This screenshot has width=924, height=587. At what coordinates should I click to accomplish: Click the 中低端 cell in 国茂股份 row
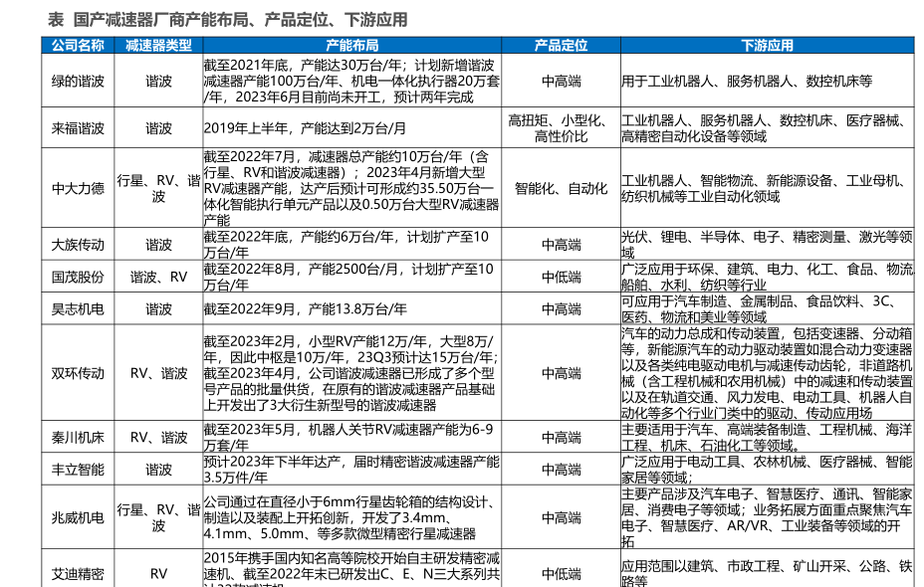tap(561, 277)
